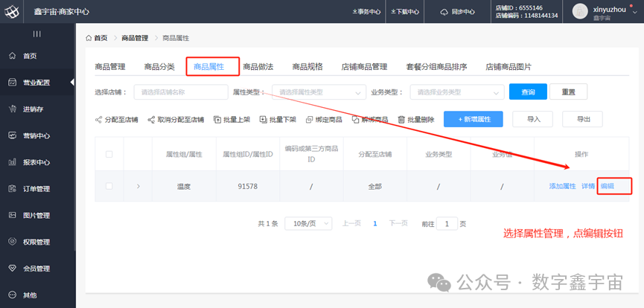Click 添加属性 link in 温度 row
Viewport: 644px width, 308px height.
point(563,186)
